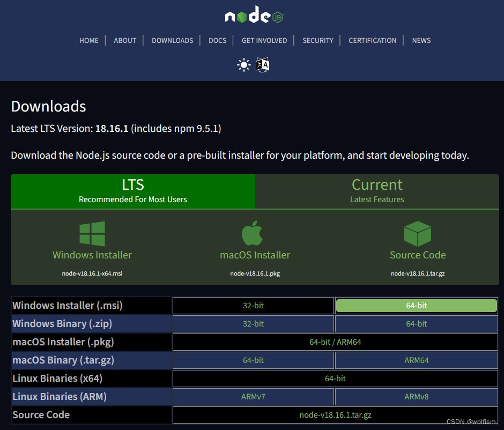Click the Windows logo icon

point(92,234)
